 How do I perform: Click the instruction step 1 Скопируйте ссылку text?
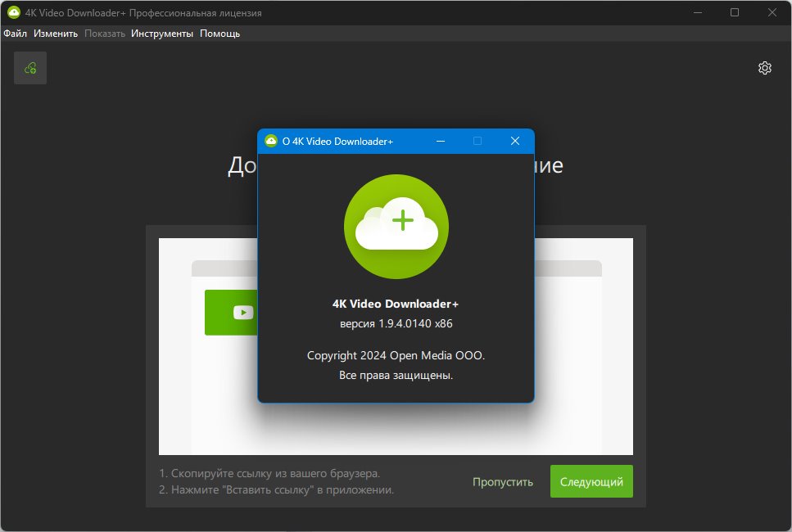269,473
